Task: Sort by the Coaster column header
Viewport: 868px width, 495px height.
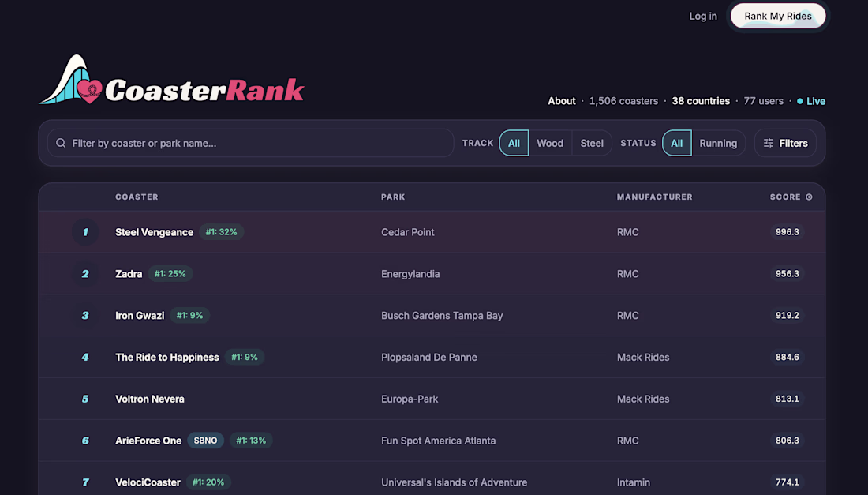Action: click(137, 197)
